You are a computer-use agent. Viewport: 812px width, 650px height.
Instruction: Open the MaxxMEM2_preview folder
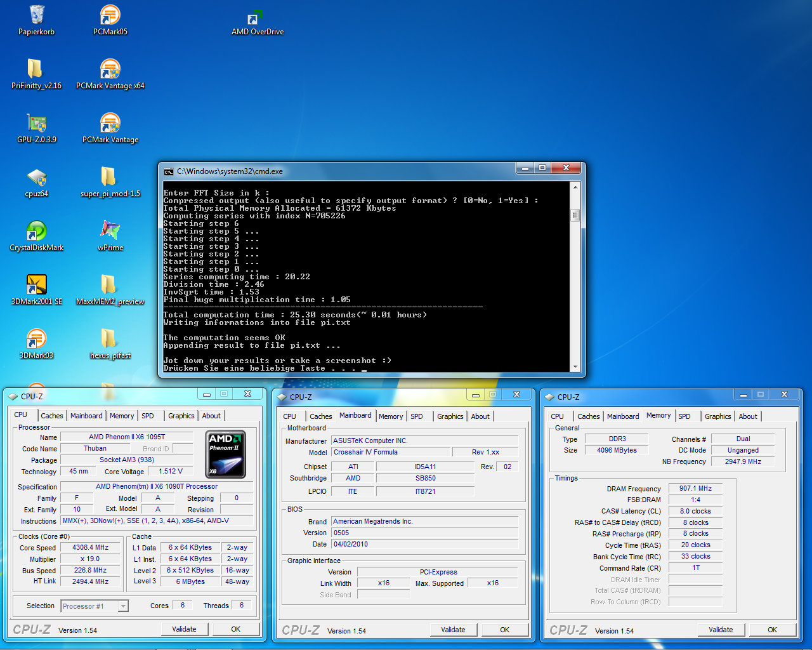pos(110,290)
